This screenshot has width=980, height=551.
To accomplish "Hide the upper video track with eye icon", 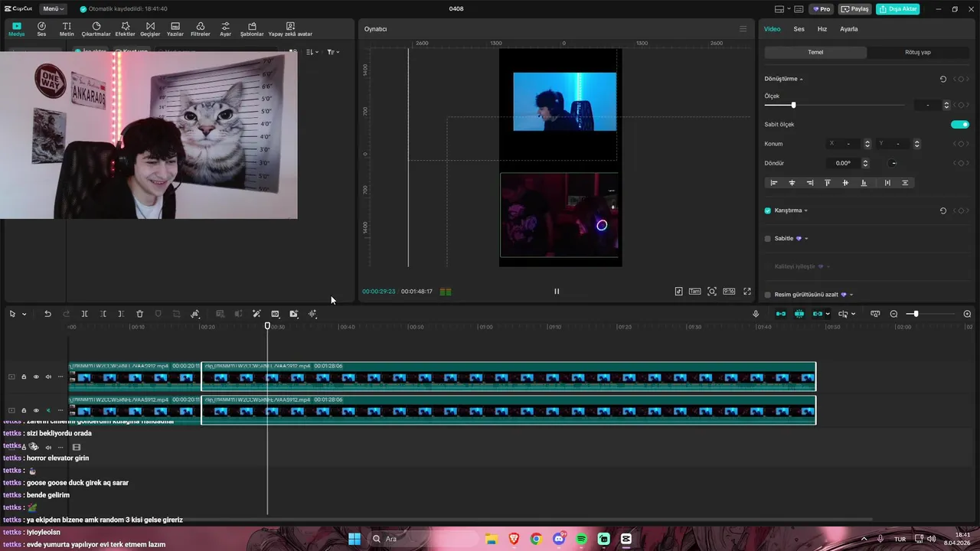I will (36, 377).
